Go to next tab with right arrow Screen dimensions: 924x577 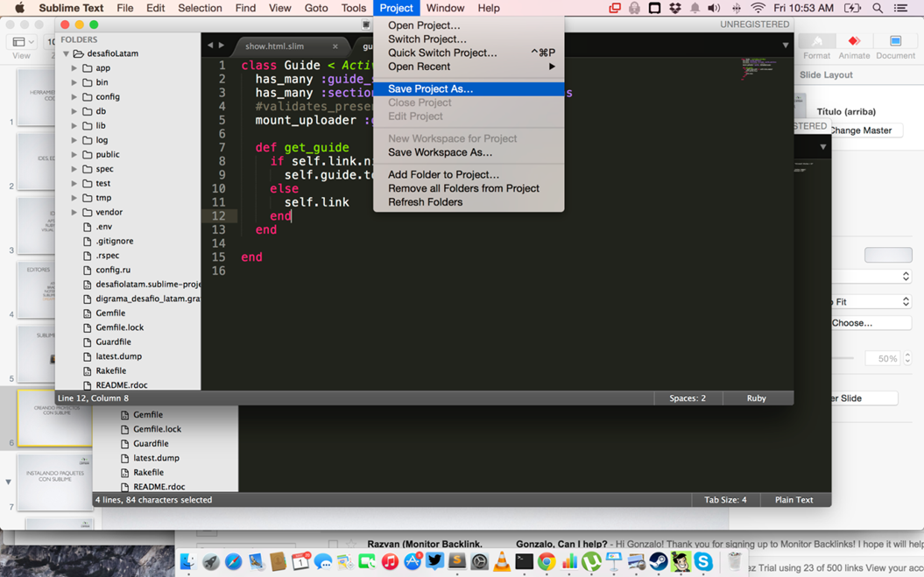222,46
